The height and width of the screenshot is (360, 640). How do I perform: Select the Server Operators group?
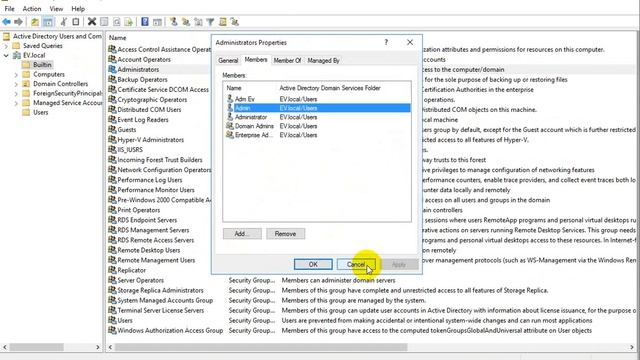click(140, 280)
